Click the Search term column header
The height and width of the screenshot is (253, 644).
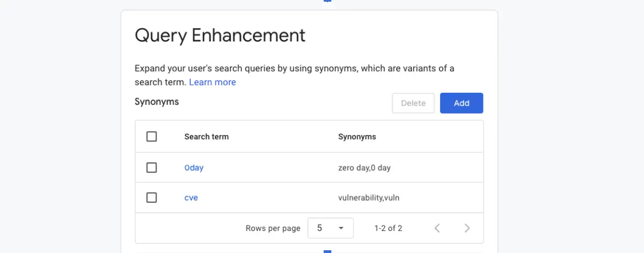207,136
